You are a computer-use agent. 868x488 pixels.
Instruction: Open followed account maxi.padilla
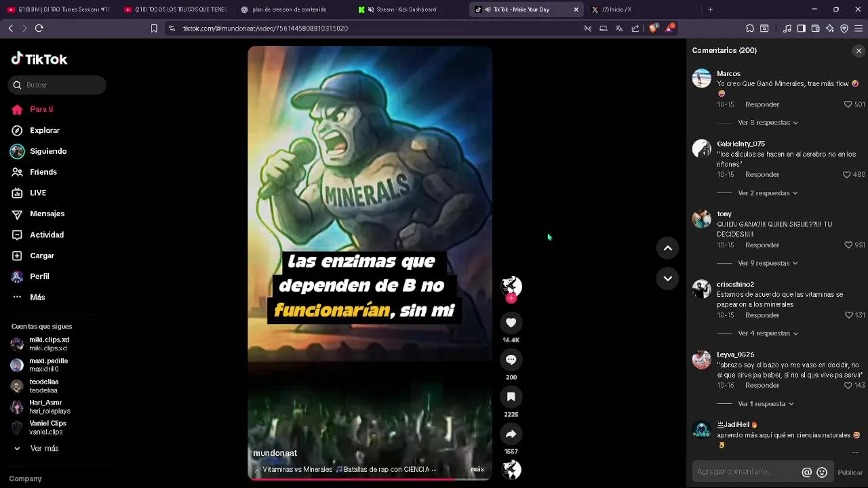(48, 365)
